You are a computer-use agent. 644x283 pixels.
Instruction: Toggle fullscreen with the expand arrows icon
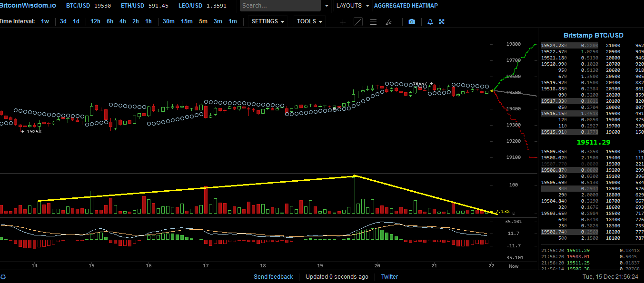point(442,22)
